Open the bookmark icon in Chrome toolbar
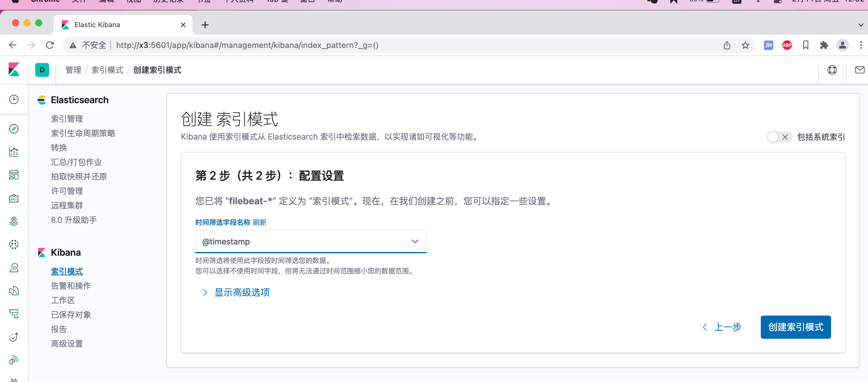The image size is (868, 382). coord(805,45)
